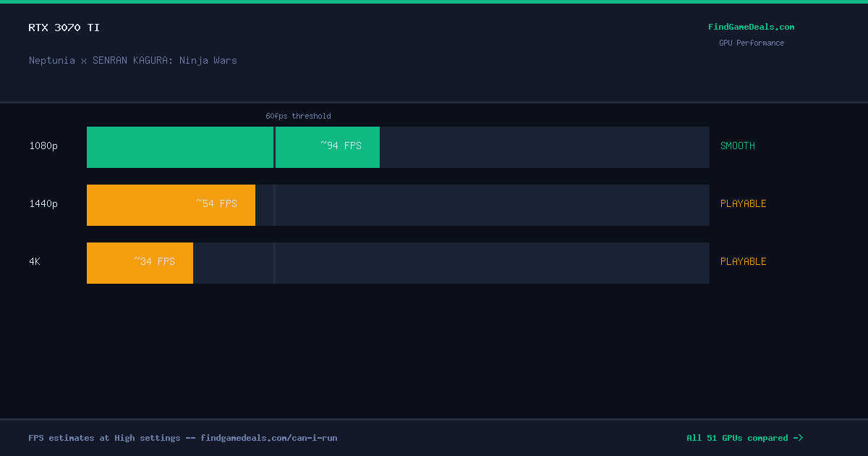This screenshot has width=868, height=456.
Task: Select the RTX 3070 TI heading
Action: coord(64,28)
